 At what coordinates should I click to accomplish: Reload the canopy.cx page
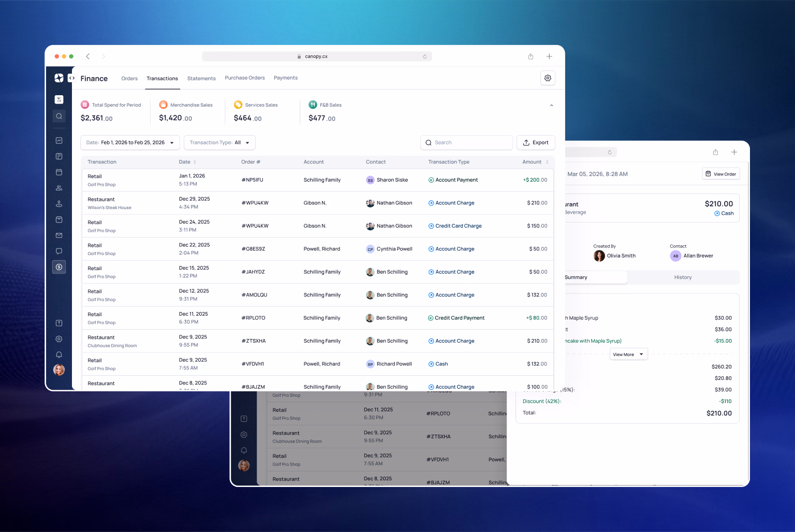425,56
